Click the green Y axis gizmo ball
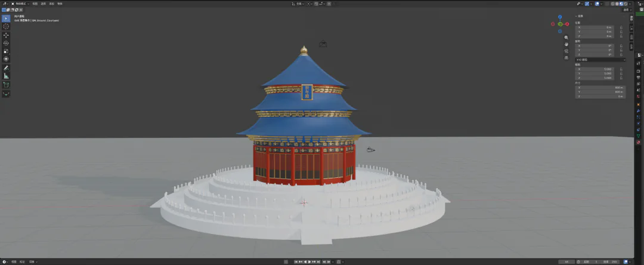Viewport: 644px width, 265px height. pyautogui.click(x=560, y=24)
